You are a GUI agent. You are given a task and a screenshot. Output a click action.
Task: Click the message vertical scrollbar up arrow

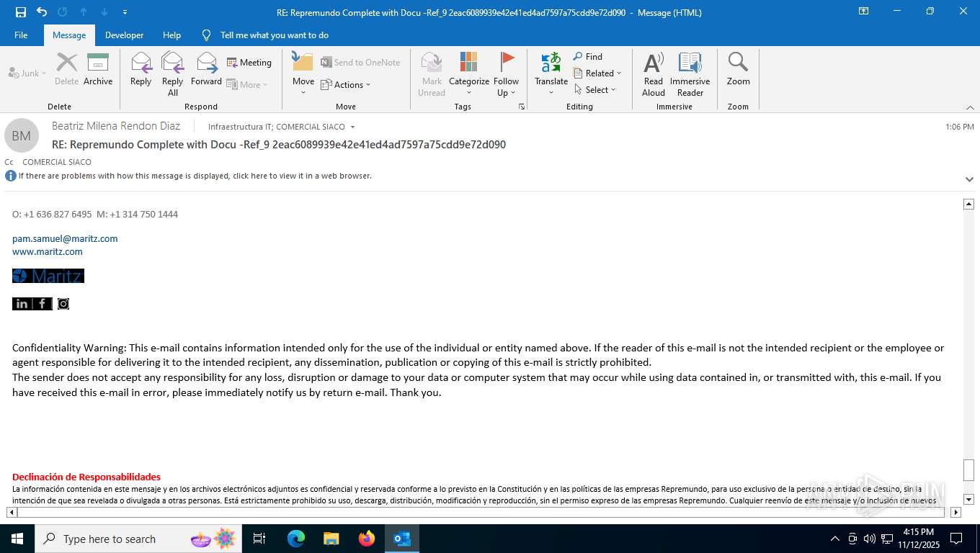[x=969, y=204]
